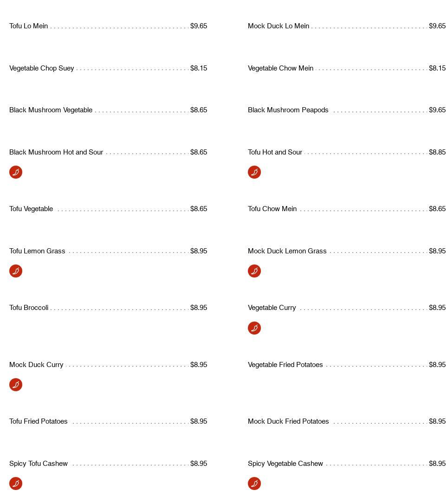Image resolution: width=448 pixels, height=503 pixels.
Task: Choose Vegetable Chop Suey dish
Action: coord(42,68)
